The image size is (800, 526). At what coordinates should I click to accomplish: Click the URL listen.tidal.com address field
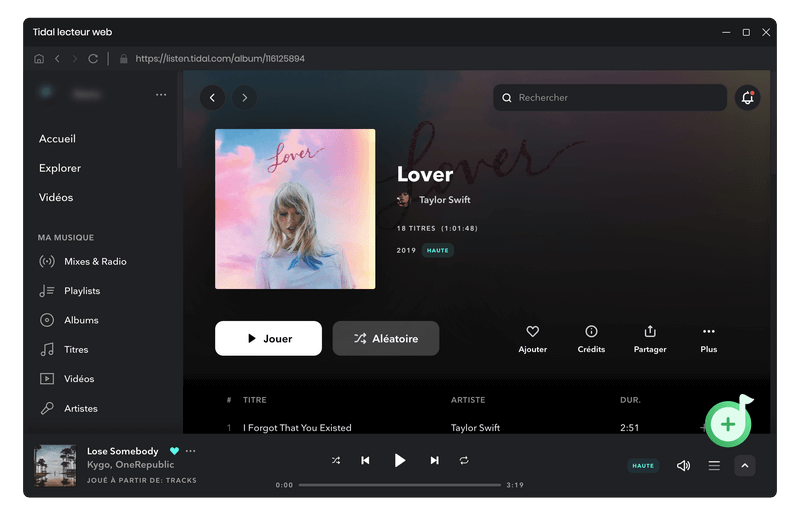click(x=220, y=59)
